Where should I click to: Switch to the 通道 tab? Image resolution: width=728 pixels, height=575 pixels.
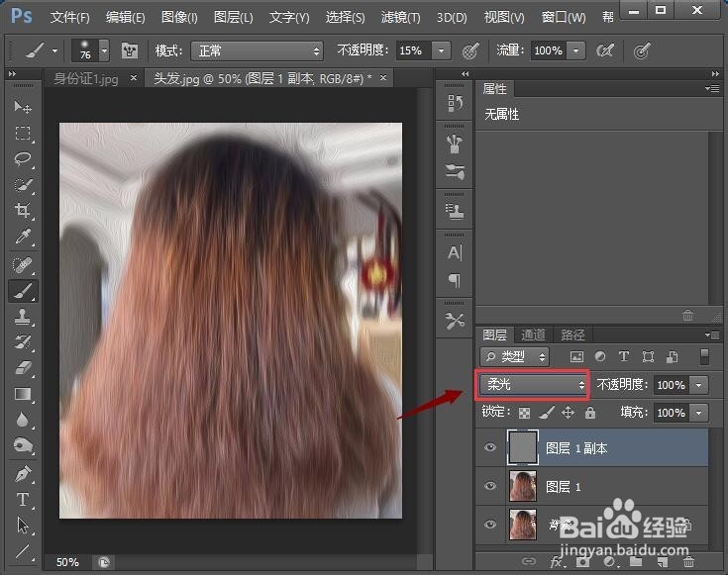(x=534, y=335)
